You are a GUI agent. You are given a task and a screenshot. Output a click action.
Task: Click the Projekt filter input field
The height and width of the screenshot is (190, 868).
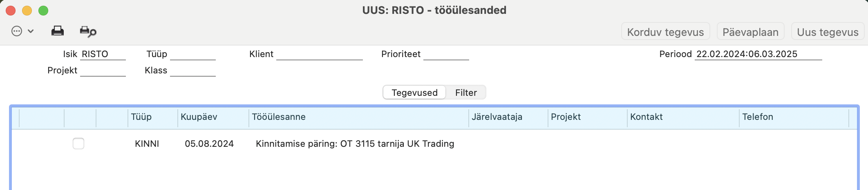(x=103, y=71)
